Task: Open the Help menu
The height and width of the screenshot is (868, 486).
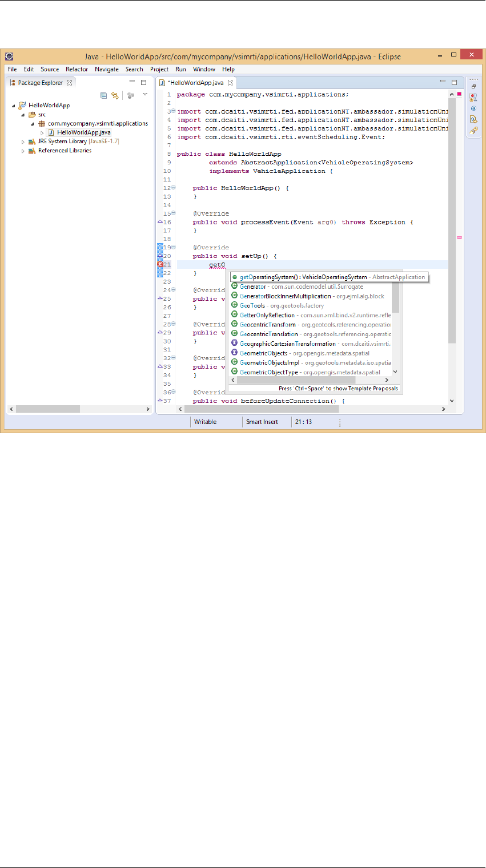Action: (x=228, y=69)
